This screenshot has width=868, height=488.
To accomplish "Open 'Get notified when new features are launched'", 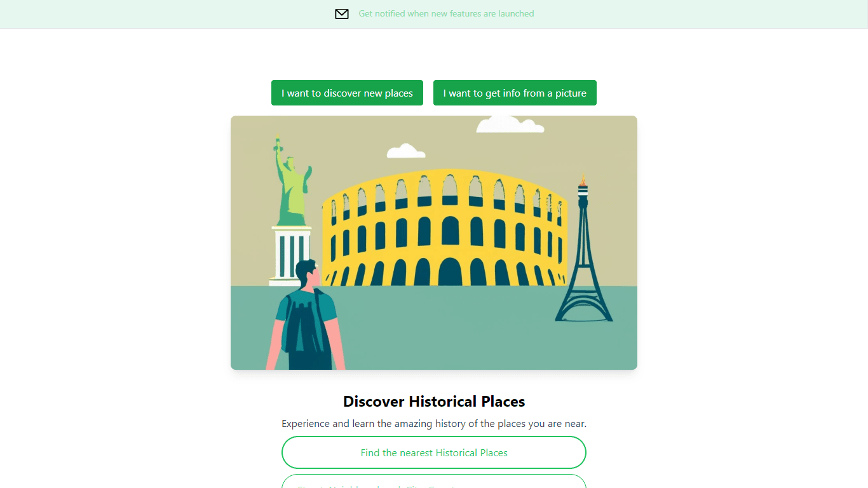I will tap(446, 13).
